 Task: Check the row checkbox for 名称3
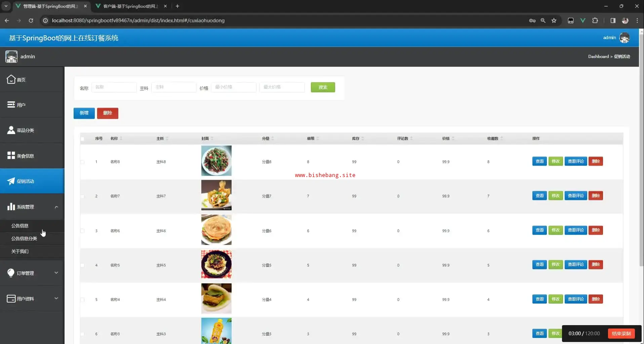(82, 334)
